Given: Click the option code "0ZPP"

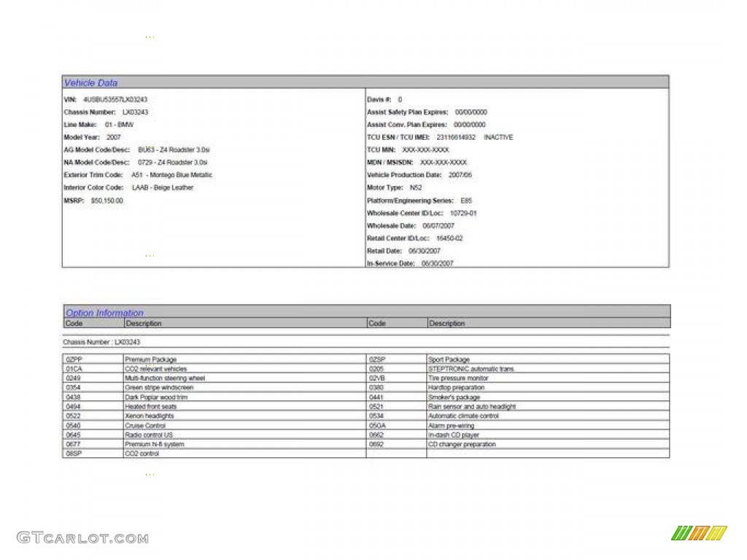Looking at the screenshot, I should coord(74,359).
